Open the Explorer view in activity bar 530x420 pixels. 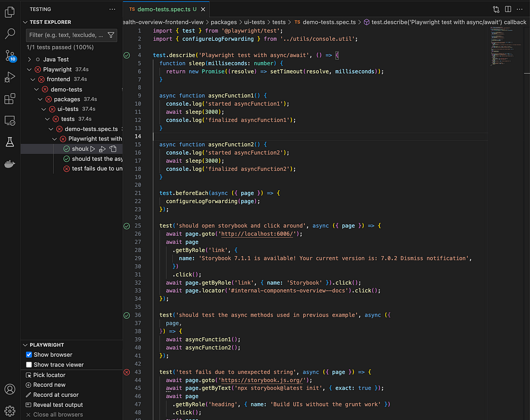(10, 12)
